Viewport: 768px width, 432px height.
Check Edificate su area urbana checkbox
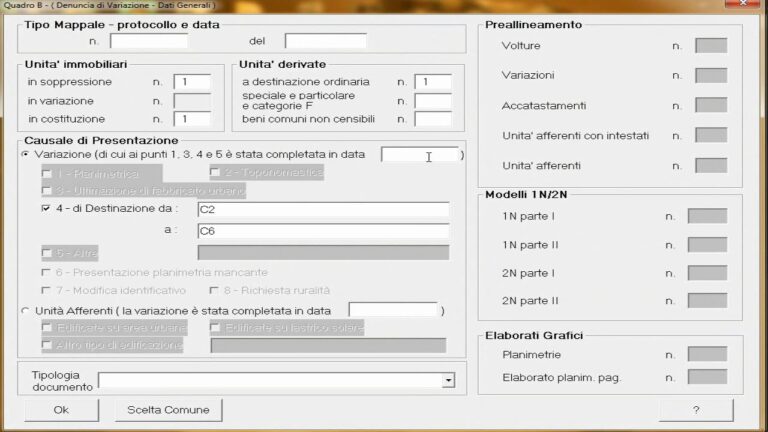[47, 327]
